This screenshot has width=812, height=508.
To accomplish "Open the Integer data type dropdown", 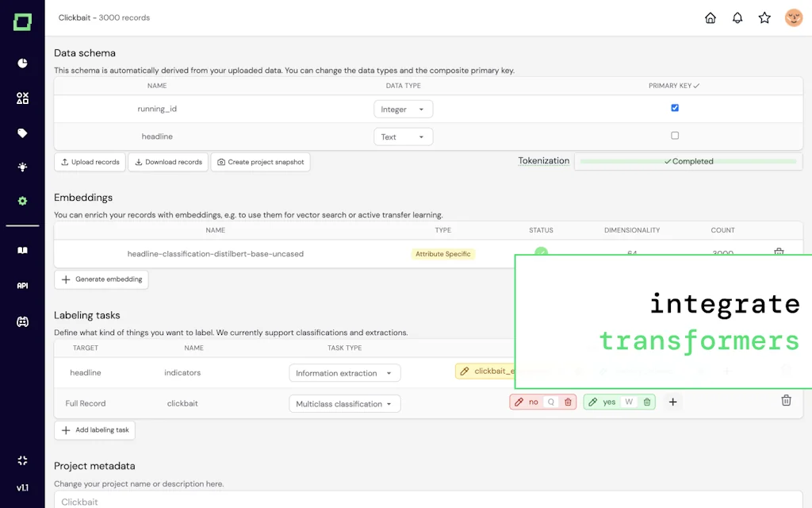I will tap(403, 110).
